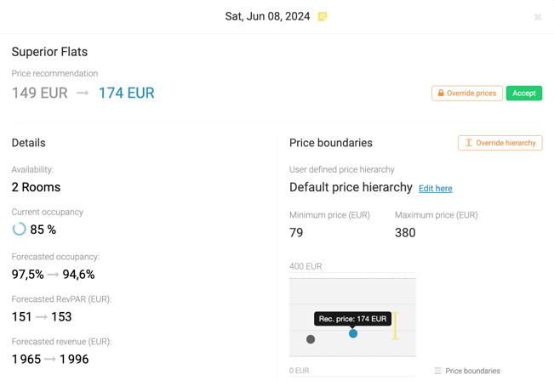
Task: Click the 149 EUR current price
Action: point(39,94)
